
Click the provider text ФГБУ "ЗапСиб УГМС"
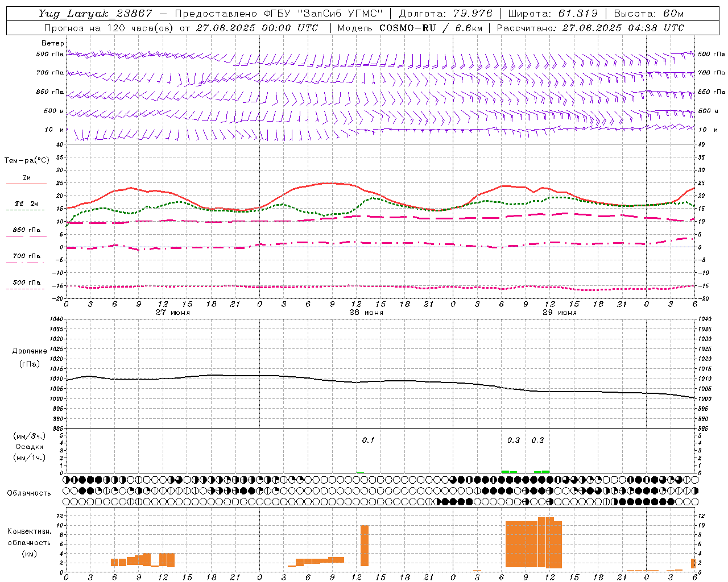point(324,14)
